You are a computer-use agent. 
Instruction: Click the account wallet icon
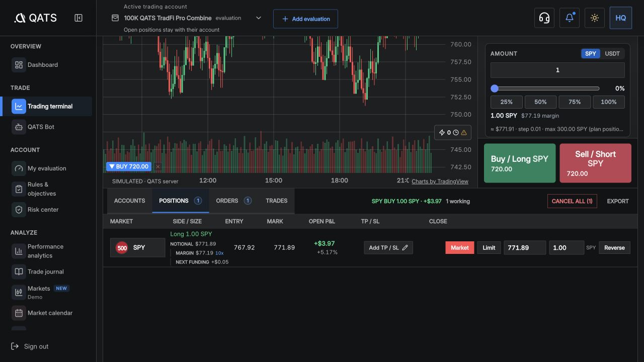coord(115,18)
